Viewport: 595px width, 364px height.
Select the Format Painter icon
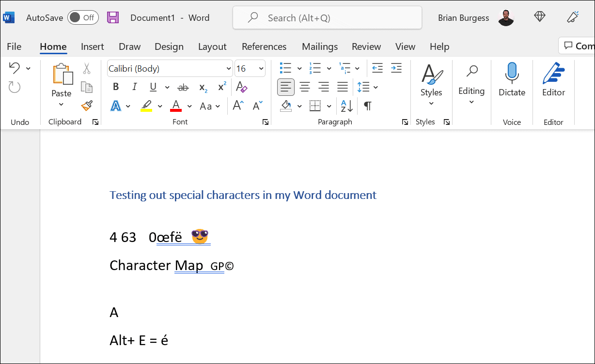tap(86, 106)
